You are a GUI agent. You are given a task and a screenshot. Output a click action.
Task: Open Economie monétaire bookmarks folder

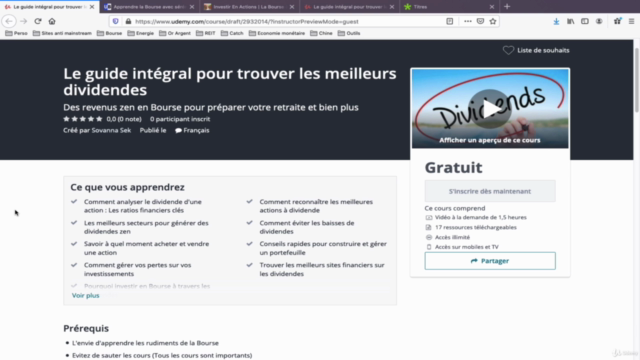pyautogui.click(x=277, y=33)
